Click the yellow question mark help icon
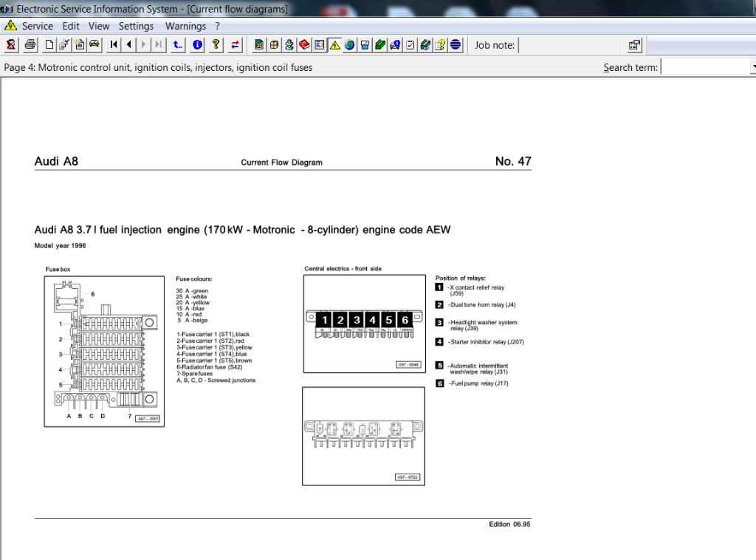756x560 pixels. 216,45
